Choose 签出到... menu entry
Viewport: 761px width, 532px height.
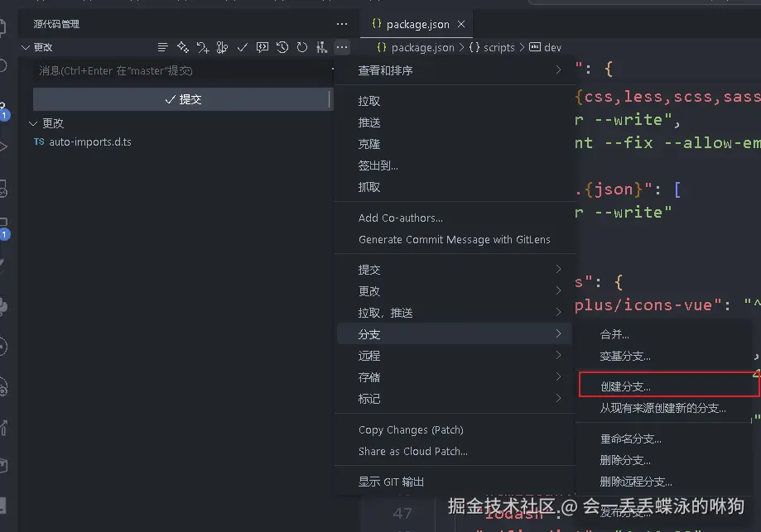[455, 165]
